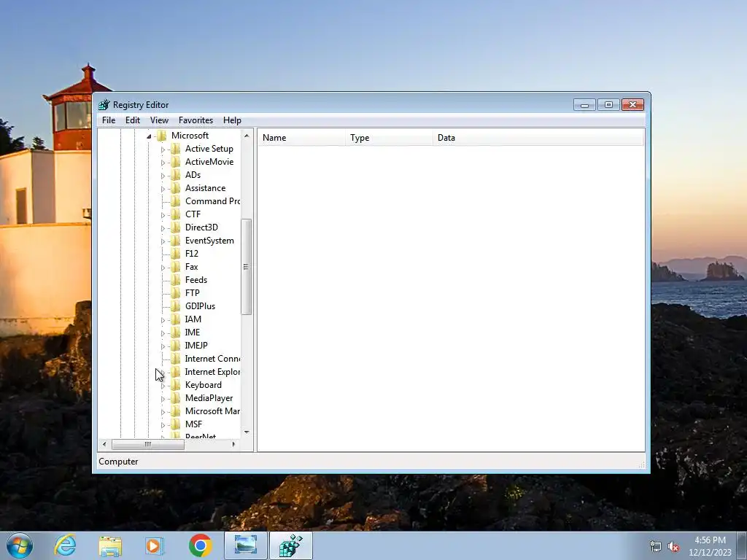Select the IMEJP key label

tap(196, 346)
